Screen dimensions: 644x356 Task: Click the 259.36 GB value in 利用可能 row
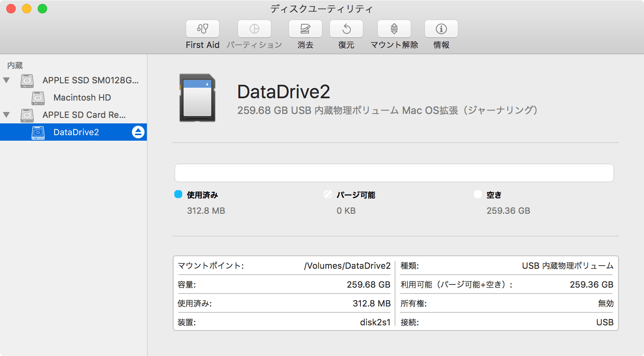pos(592,284)
